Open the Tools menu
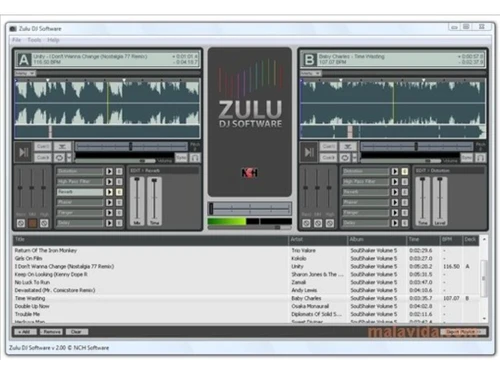This screenshot has width=500, height=375. (x=34, y=40)
